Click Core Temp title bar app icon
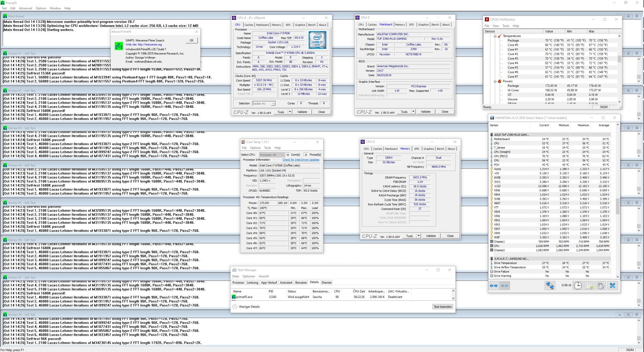 click(243, 142)
